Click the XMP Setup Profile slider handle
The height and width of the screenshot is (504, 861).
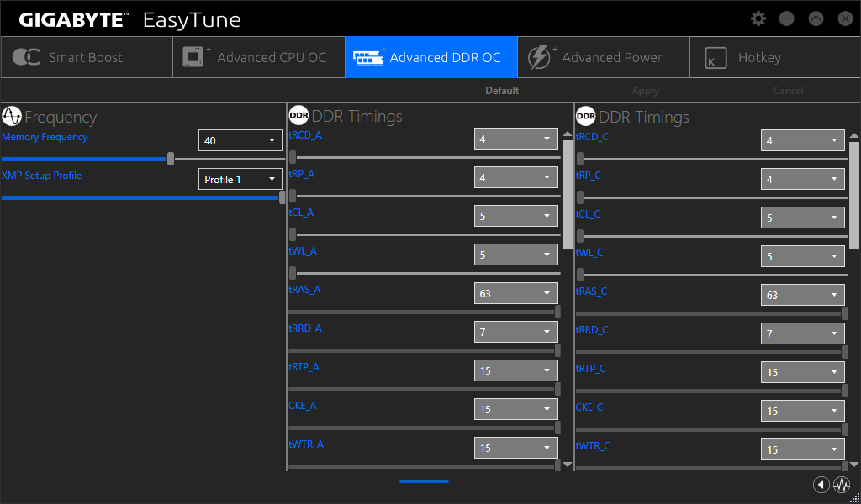[x=283, y=197]
